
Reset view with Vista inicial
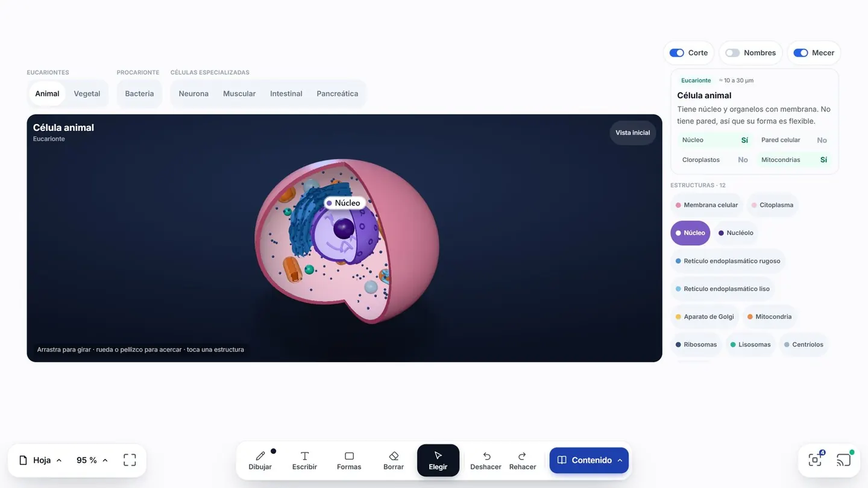coord(633,133)
